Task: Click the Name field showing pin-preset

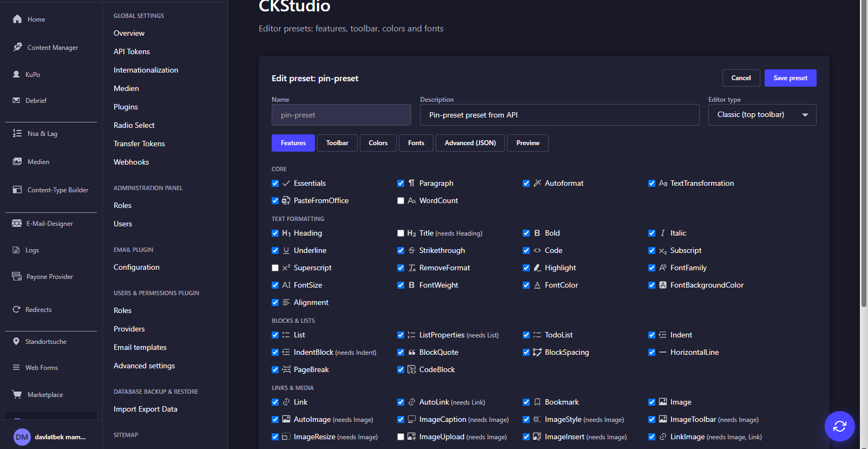Action: pos(341,115)
